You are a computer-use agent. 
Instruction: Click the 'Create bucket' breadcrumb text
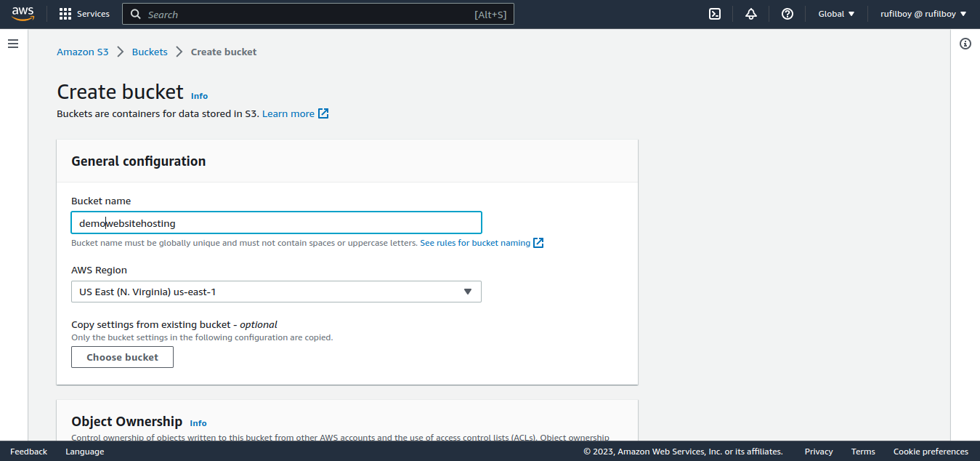[x=224, y=52]
